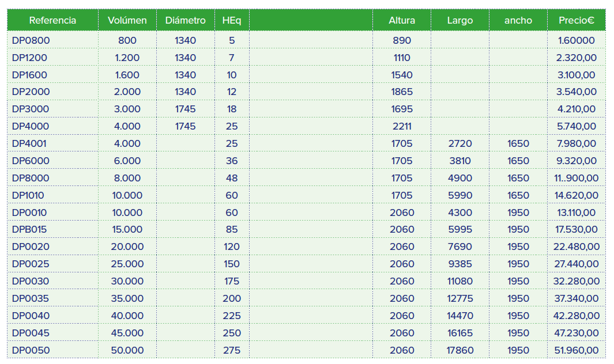The width and height of the screenshot is (614, 364).
Task: Select the HEq column header
Action: 232,20
